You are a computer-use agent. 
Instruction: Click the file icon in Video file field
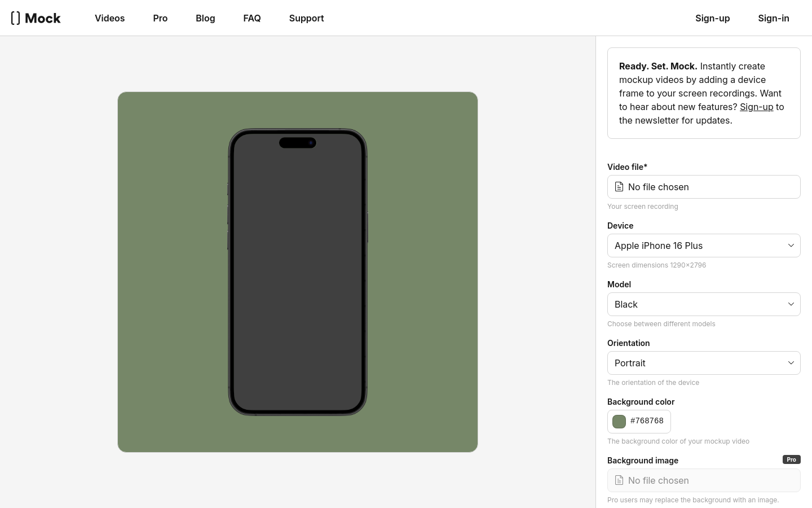[619, 187]
